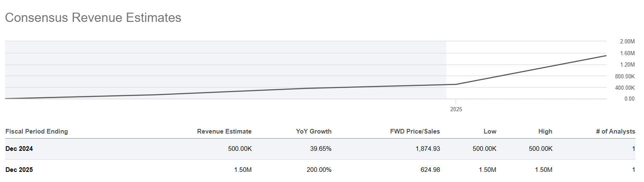Click the 0.00 y-axis label

tap(629, 99)
